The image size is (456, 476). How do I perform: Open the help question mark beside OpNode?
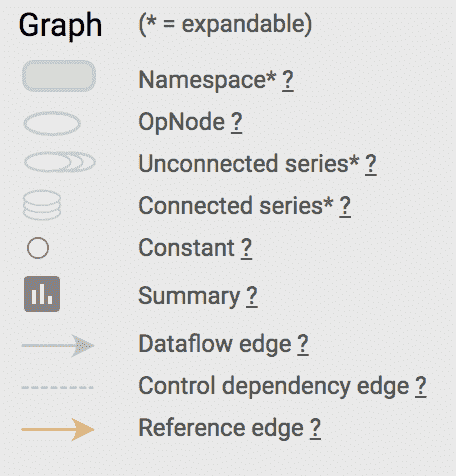[x=236, y=122]
